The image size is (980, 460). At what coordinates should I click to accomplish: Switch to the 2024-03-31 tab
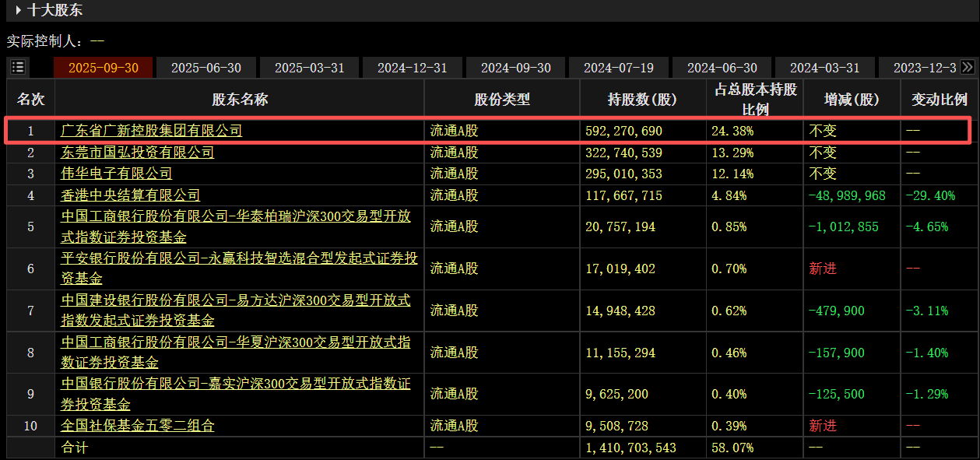coord(825,68)
